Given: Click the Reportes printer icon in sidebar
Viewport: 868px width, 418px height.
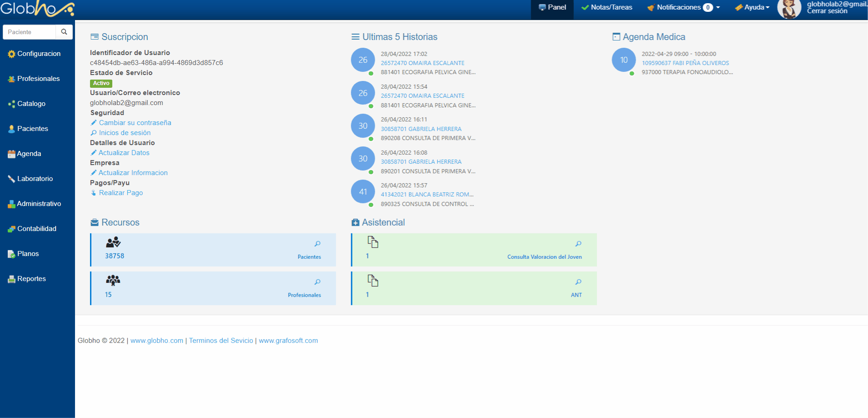Looking at the screenshot, I should 11,279.
